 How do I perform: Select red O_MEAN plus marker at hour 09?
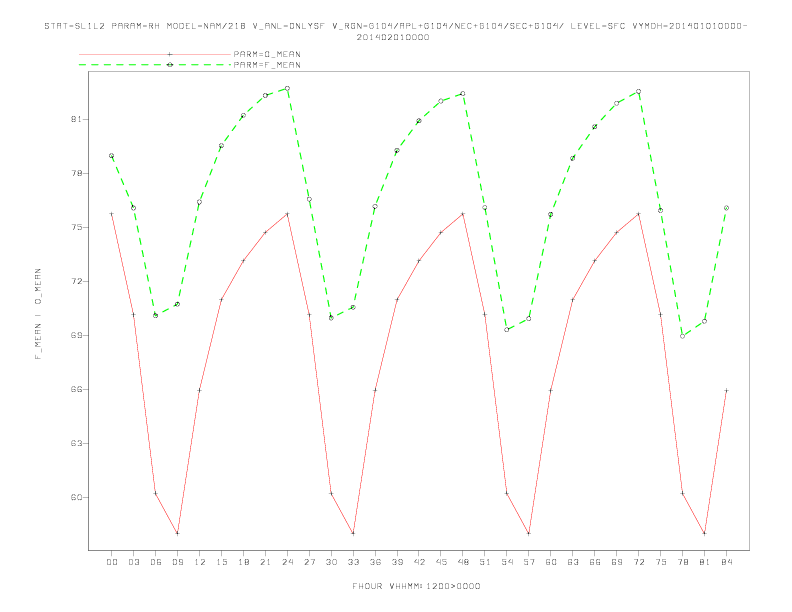click(x=177, y=533)
